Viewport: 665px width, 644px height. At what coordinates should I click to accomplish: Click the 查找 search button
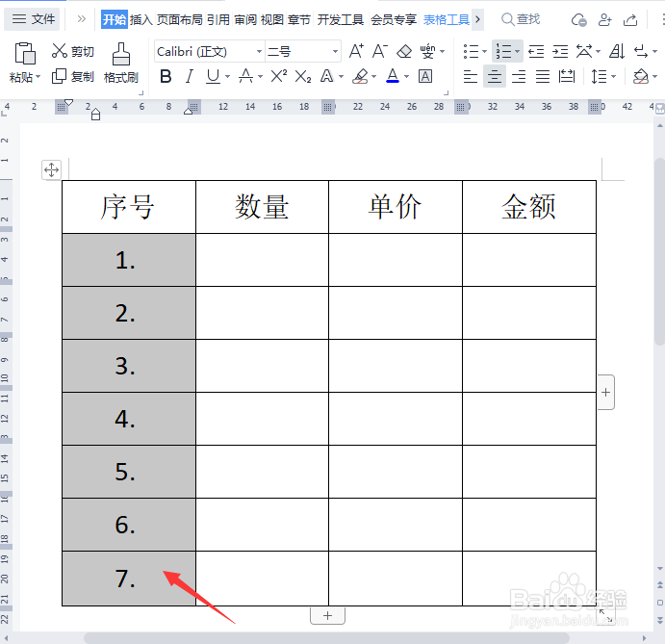(521, 19)
